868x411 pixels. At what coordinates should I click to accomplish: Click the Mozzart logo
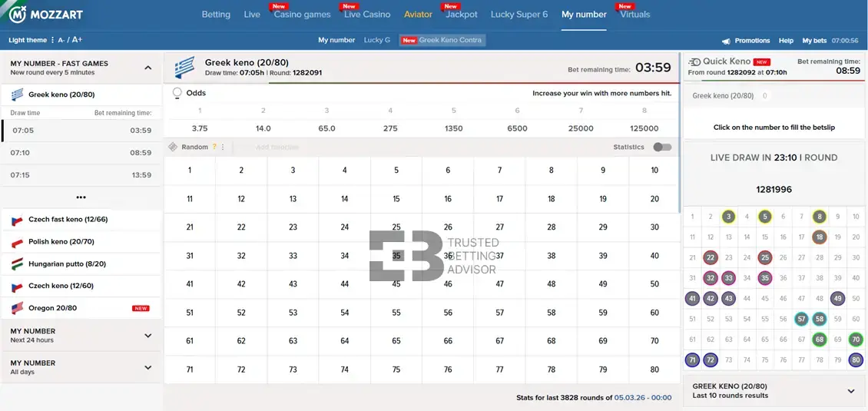[x=46, y=15]
